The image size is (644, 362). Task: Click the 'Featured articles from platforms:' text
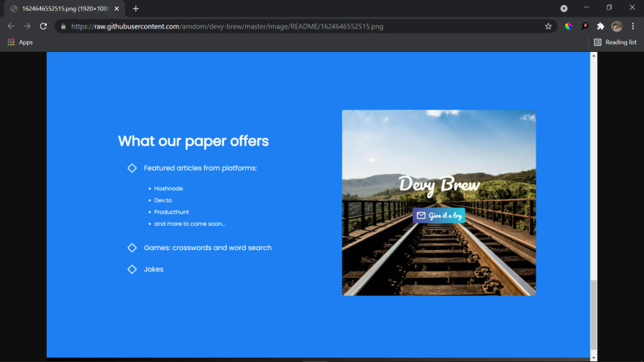(x=200, y=168)
